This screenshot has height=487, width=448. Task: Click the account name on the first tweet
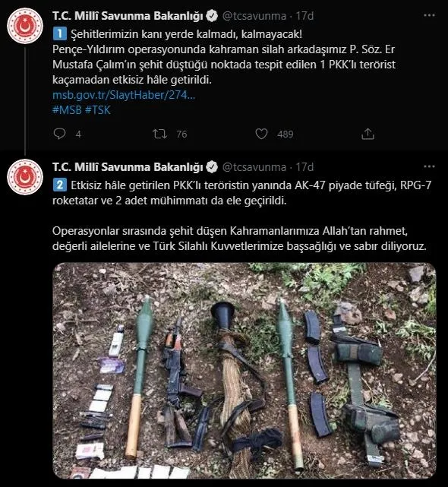coord(128,16)
